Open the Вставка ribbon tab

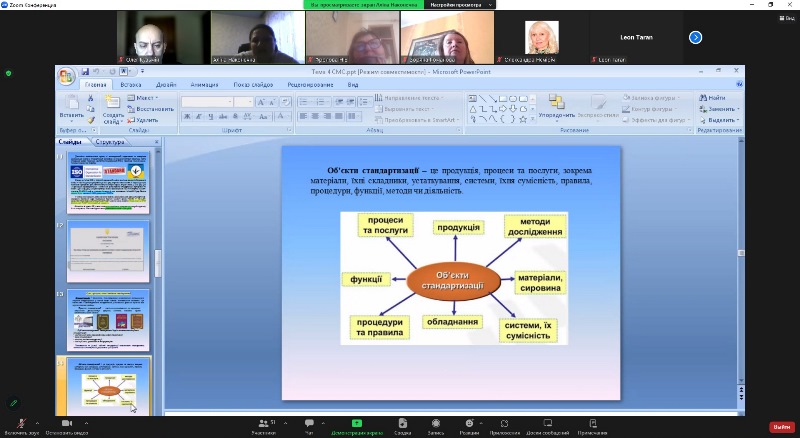[x=131, y=85]
